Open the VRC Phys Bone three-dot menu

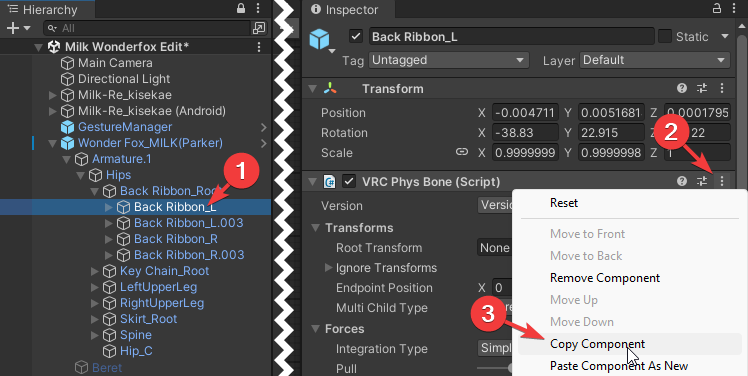(722, 181)
